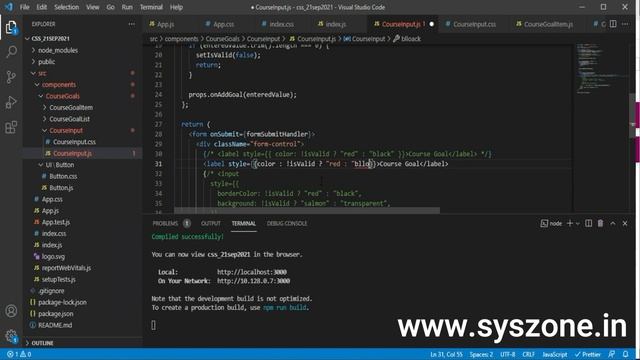This screenshot has width=640, height=360.
Task: Switch to the App.css editor tab
Action: 223,24
